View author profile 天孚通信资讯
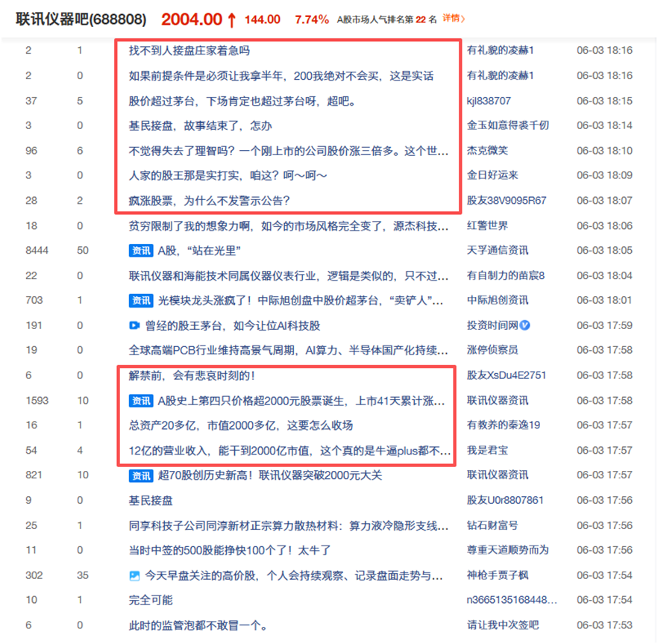This screenshot has width=658, height=644. [x=498, y=251]
